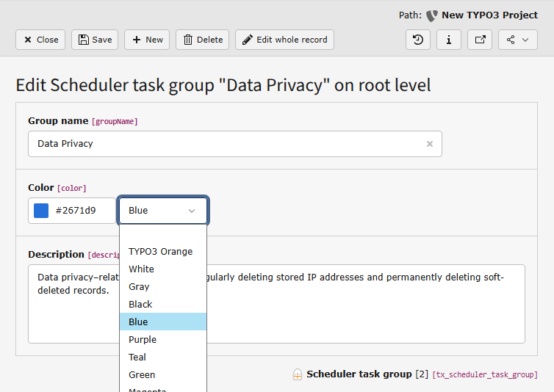Delete this task group record

pyautogui.click(x=202, y=40)
